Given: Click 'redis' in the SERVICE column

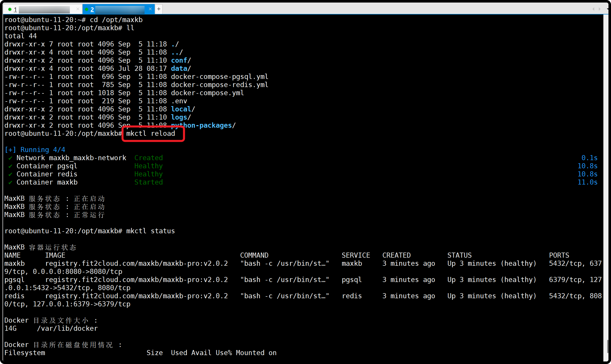Looking at the screenshot, I should [352, 296].
